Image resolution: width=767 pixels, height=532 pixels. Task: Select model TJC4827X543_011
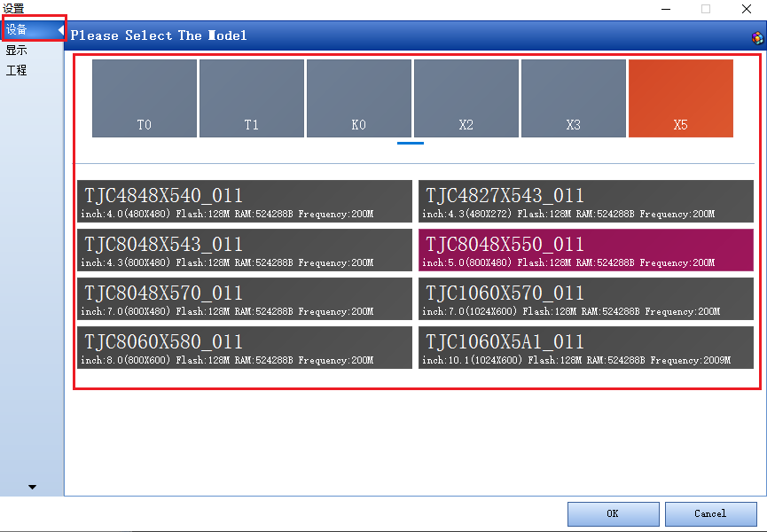pyautogui.click(x=586, y=201)
